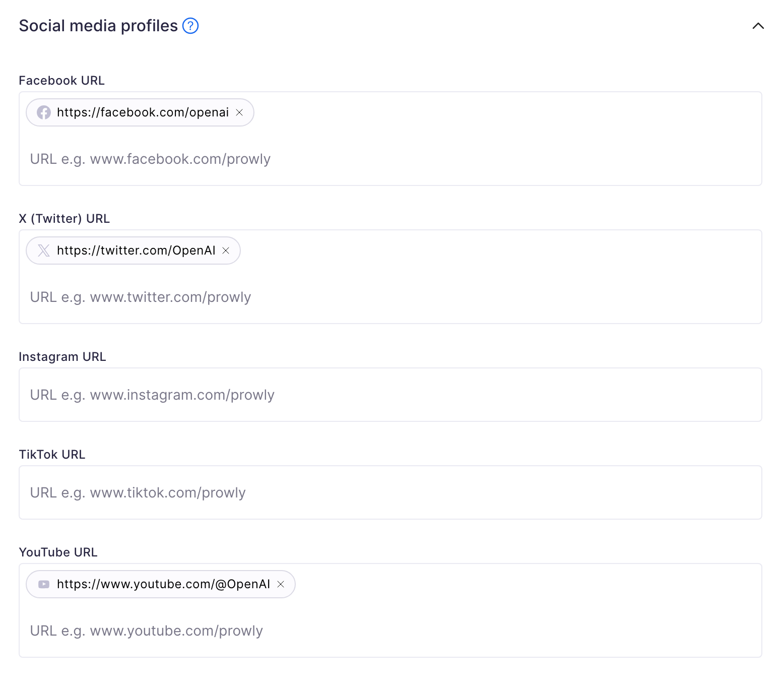Click the Instagram URL label text

coord(62,356)
